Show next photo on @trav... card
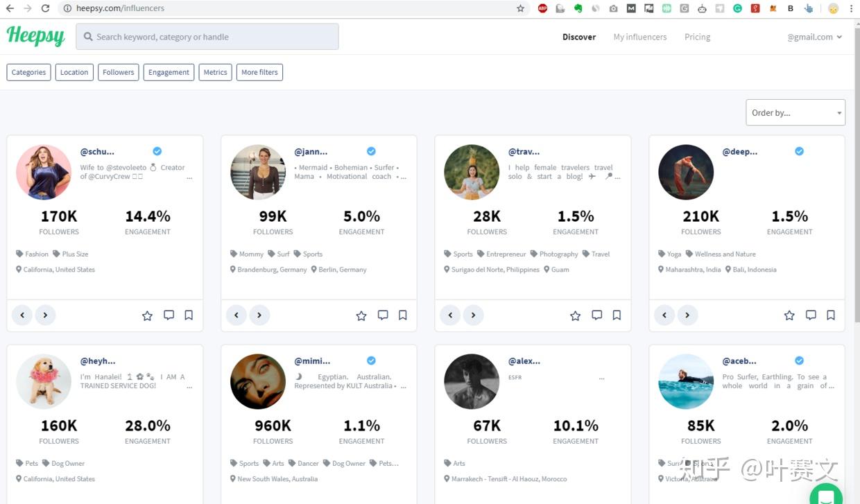Image resolution: width=860 pixels, height=504 pixels. (473, 315)
